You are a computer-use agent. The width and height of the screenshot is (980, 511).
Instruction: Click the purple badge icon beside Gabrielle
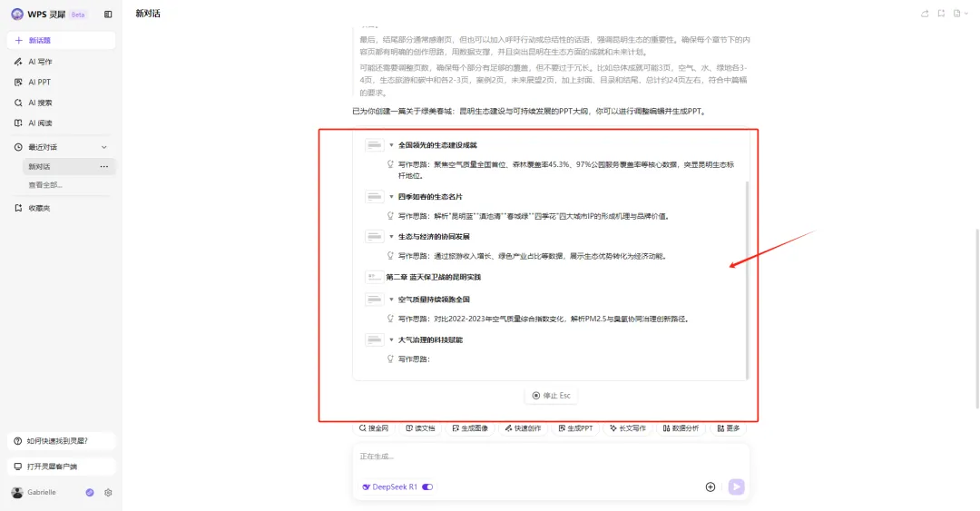tap(90, 493)
